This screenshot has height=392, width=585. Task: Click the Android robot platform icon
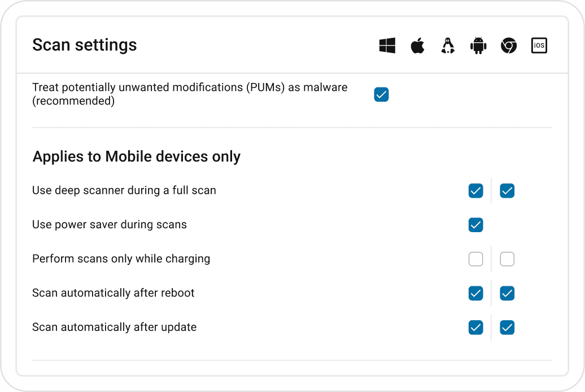(478, 46)
